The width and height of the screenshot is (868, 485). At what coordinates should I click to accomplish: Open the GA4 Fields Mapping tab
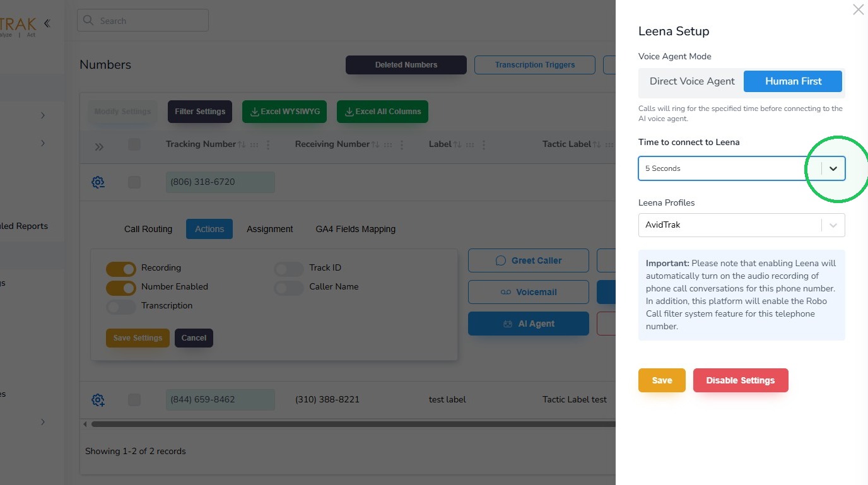[x=356, y=229]
